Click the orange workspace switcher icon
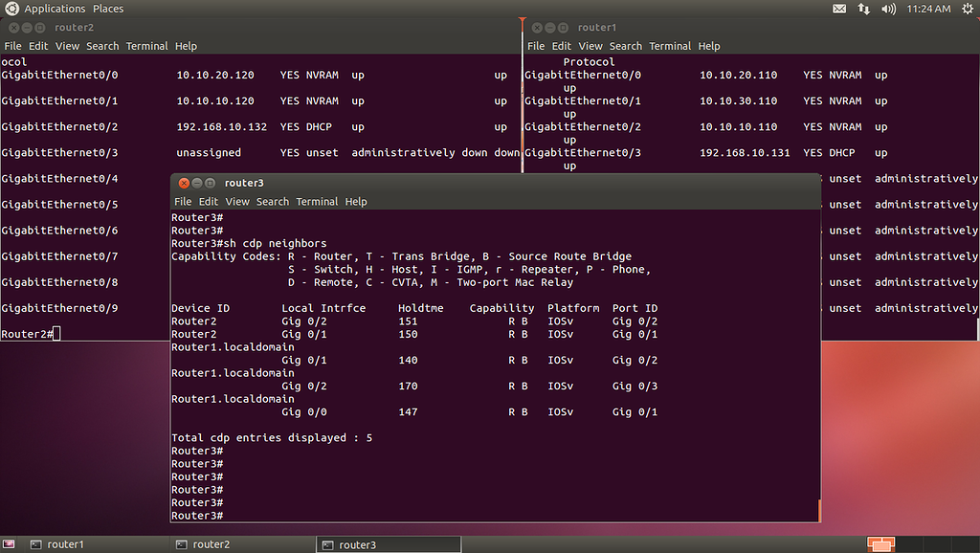The image size is (980, 553). 880,544
